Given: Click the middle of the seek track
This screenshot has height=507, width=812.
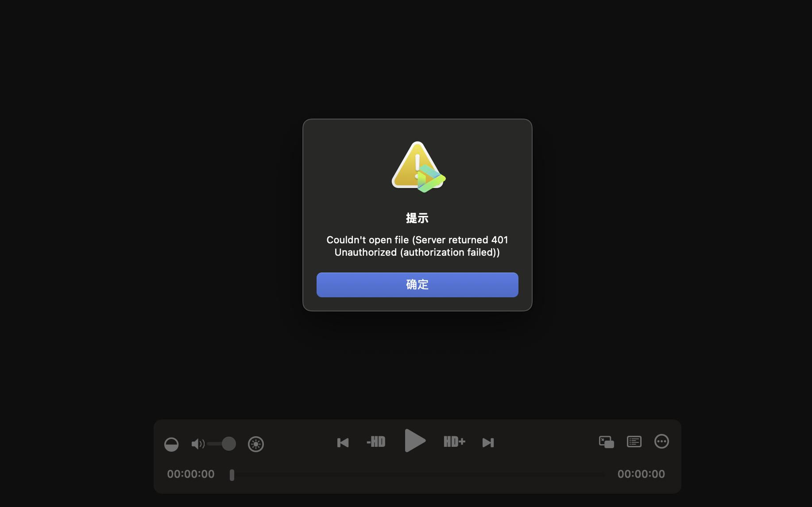Looking at the screenshot, I should coord(418,474).
